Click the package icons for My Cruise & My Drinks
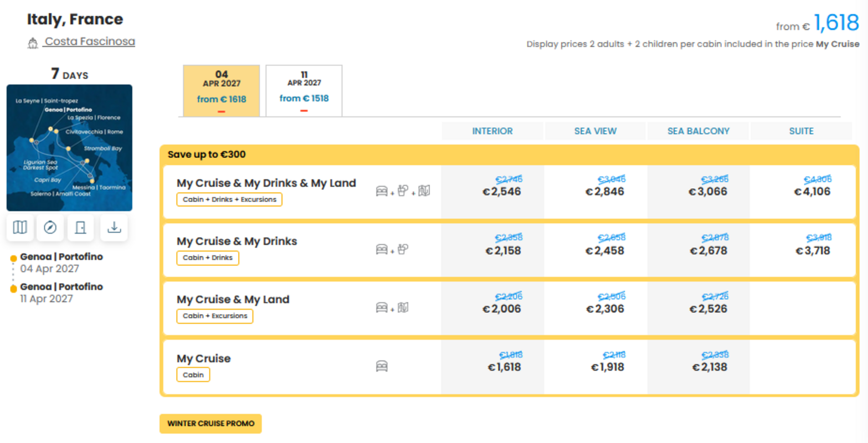 click(392, 250)
